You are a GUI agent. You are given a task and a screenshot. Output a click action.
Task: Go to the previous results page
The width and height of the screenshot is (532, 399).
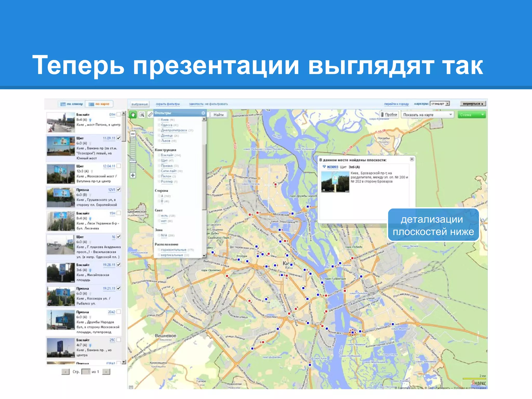point(65,372)
